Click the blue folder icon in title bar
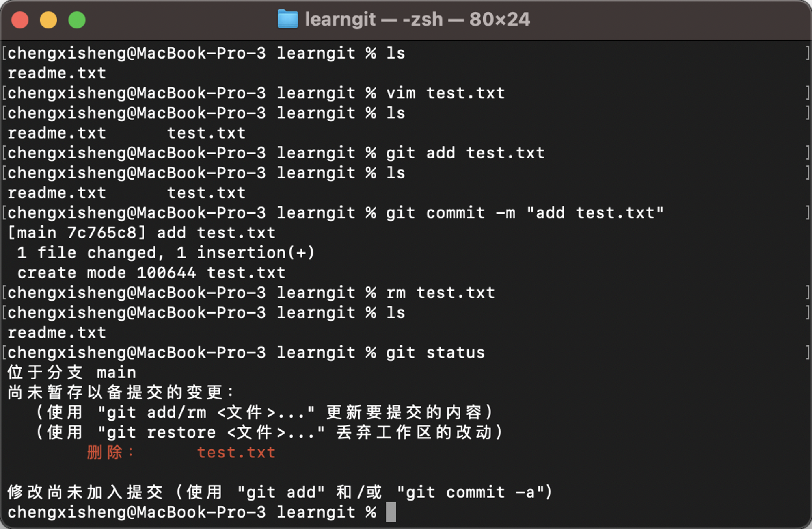The height and width of the screenshot is (529, 812). [x=287, y=19]
